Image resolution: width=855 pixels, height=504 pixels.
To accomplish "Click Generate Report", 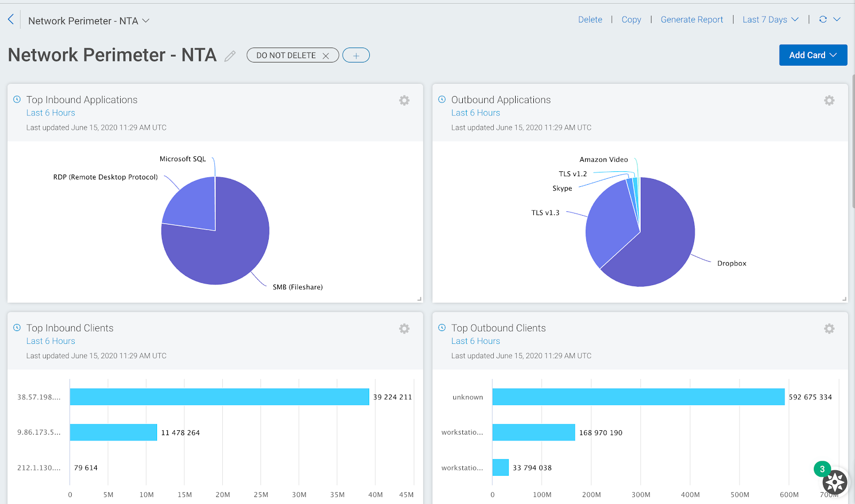I will click(x=691, y=20).
